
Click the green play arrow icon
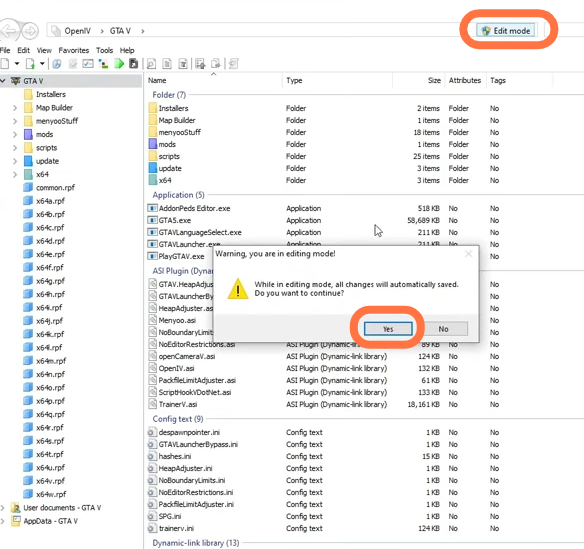(119, 64)
